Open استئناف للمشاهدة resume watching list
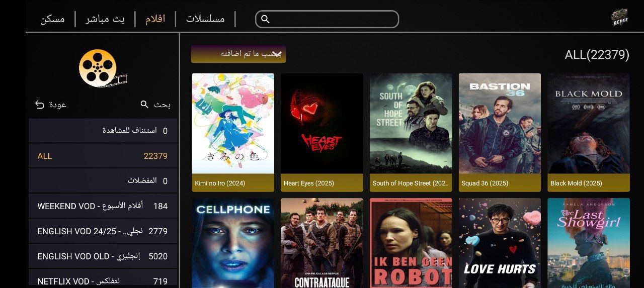This screenshot has width=644, height=288. (103, 131)
